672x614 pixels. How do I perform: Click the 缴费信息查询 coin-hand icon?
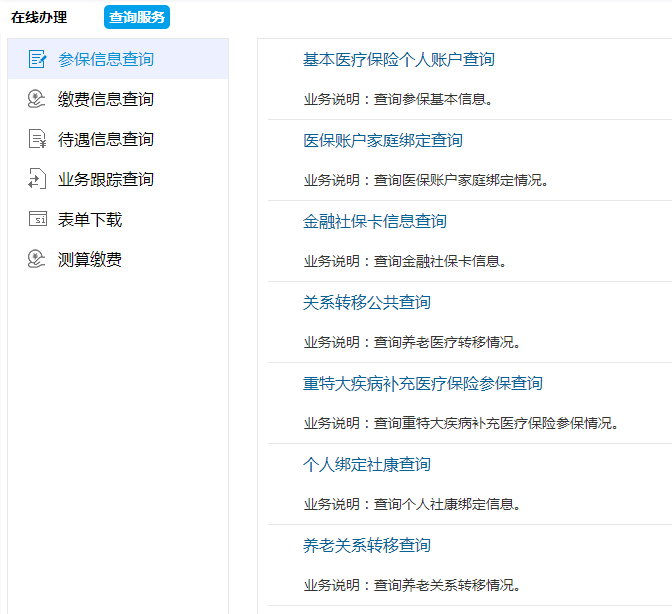(x=36, y=99)
